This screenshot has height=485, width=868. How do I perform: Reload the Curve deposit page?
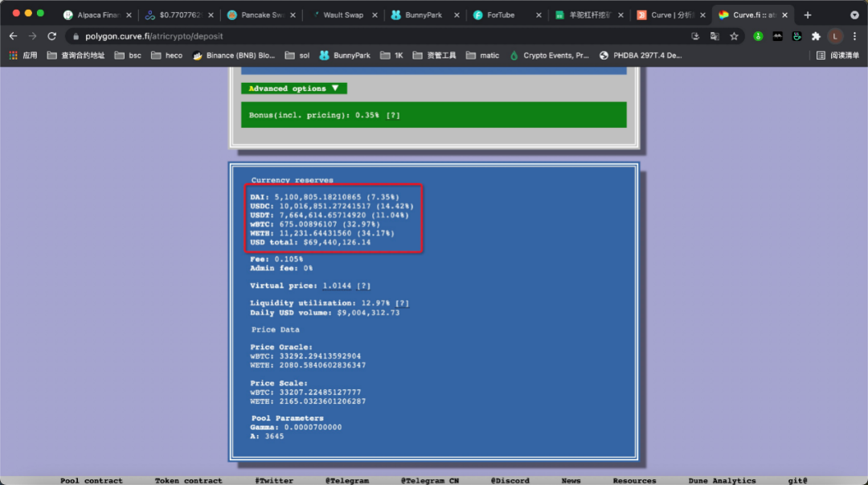click(52, 36)
